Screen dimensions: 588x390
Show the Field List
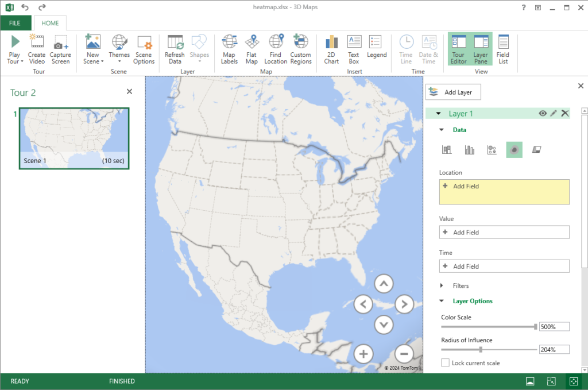(x=503, y=49)
